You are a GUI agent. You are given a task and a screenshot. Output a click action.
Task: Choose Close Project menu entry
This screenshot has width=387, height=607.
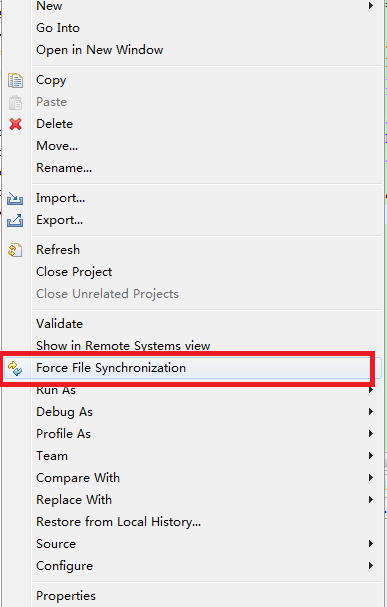tap(74, 272)
